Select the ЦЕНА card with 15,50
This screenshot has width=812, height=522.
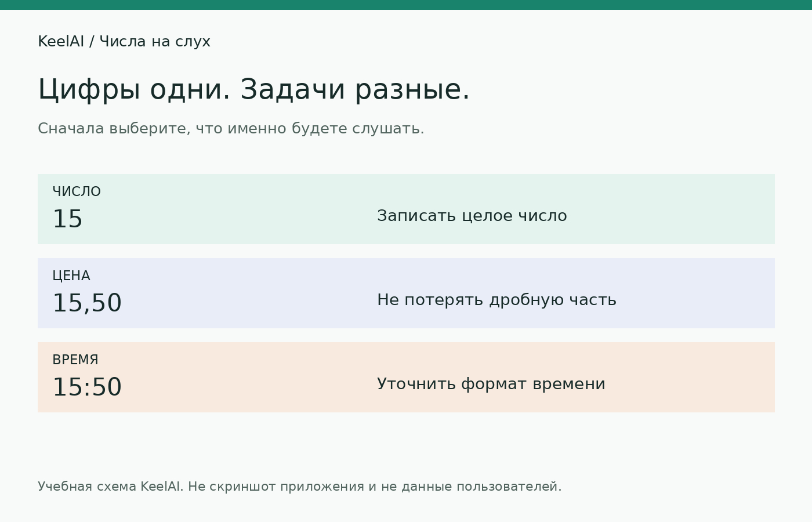pyautogui.click(x=406, y=293)
